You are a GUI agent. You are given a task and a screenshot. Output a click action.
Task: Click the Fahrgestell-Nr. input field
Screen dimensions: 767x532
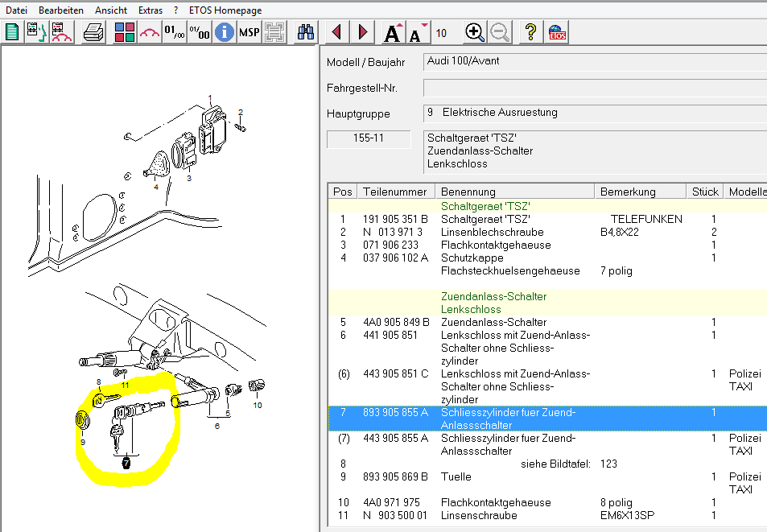point(594,88)
